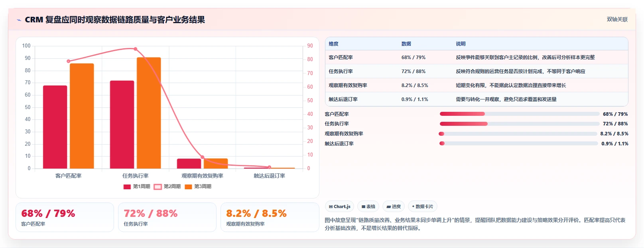Click the line point above 客户匹配率
The image size is (644, 248).
click(x=69, y=61)
